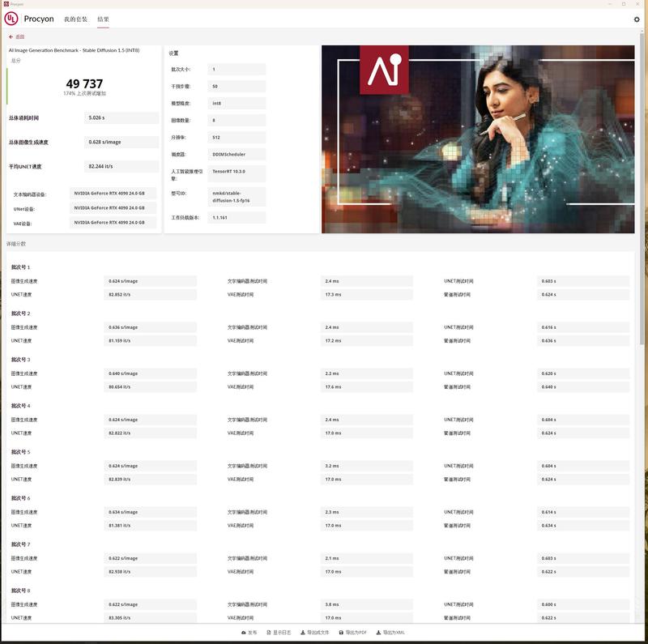Image resolution: width=648 pixels, height=644 pixels.
Task: Click the vertical scrollbar on right
Action: 642,188
